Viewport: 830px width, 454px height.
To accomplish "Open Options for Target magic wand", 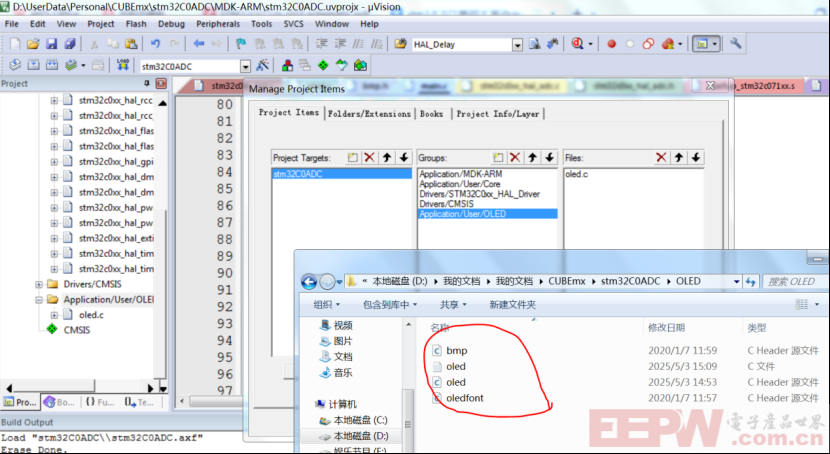I will click(x=262, y=66).
